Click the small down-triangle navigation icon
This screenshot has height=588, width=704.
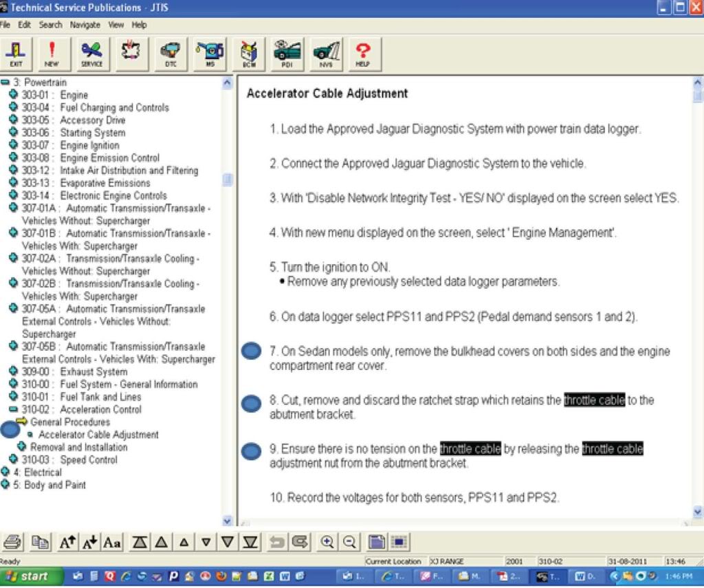pos(206,542)
